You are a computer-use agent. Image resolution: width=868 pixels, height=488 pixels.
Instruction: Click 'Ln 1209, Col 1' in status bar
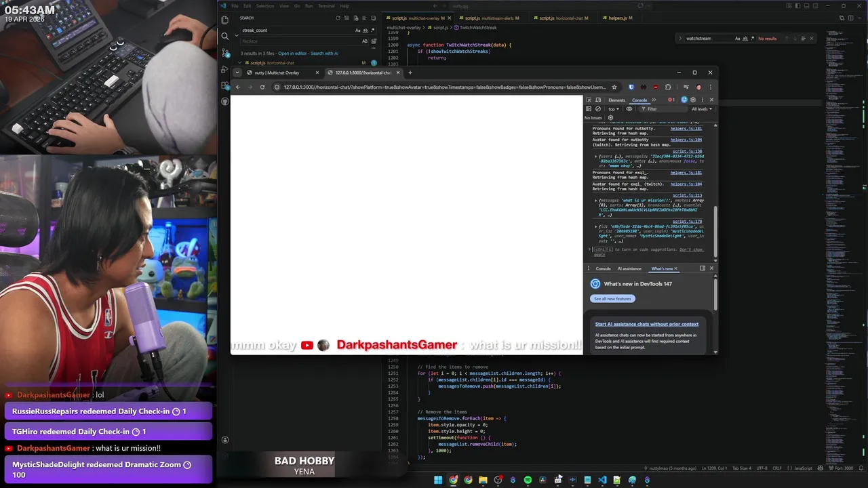(x=715, y=468)
